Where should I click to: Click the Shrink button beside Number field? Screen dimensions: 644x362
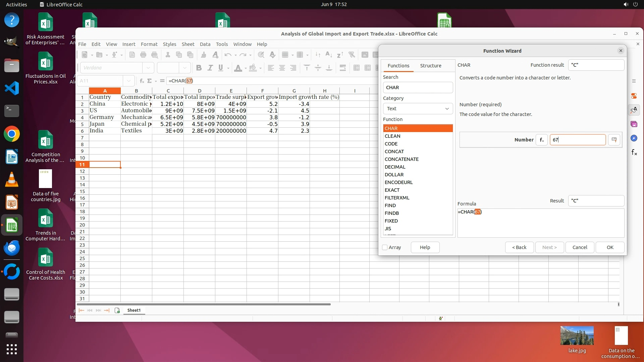click(x=614, y=140)
